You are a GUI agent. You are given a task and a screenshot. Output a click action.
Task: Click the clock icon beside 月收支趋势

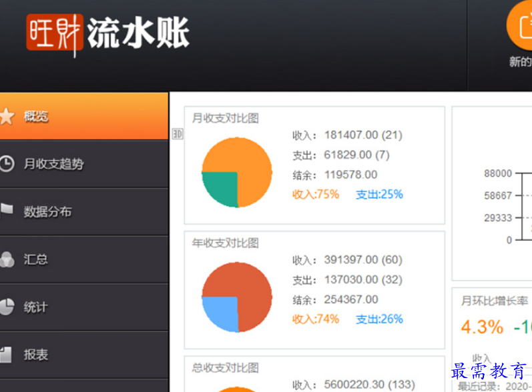7,163
